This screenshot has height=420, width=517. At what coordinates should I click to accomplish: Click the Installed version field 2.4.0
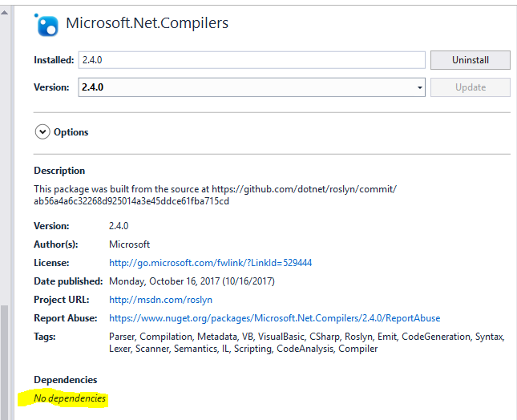point(252,60)
